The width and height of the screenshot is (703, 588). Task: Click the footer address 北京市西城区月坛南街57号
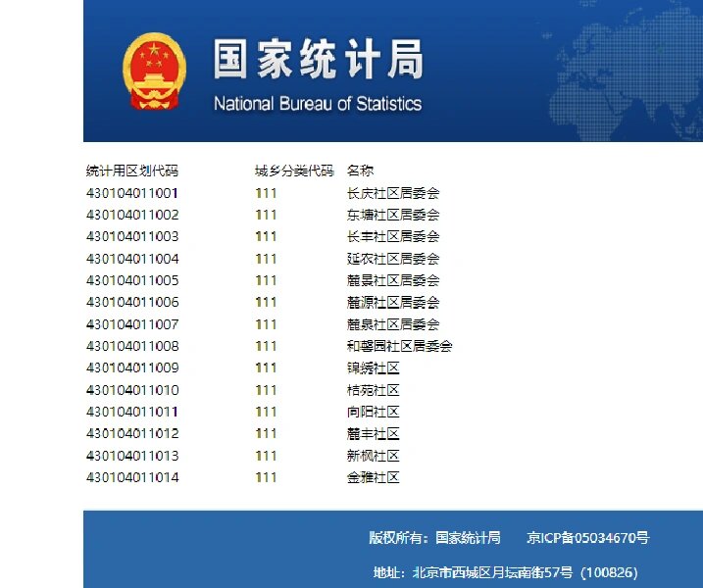[x=492, y=572]
